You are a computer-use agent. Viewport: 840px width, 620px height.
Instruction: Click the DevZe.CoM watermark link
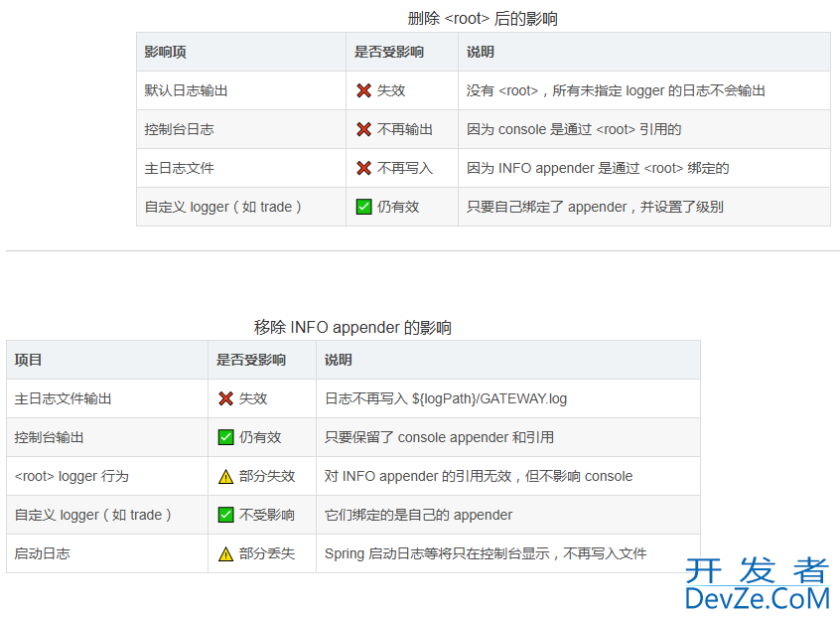757,598
